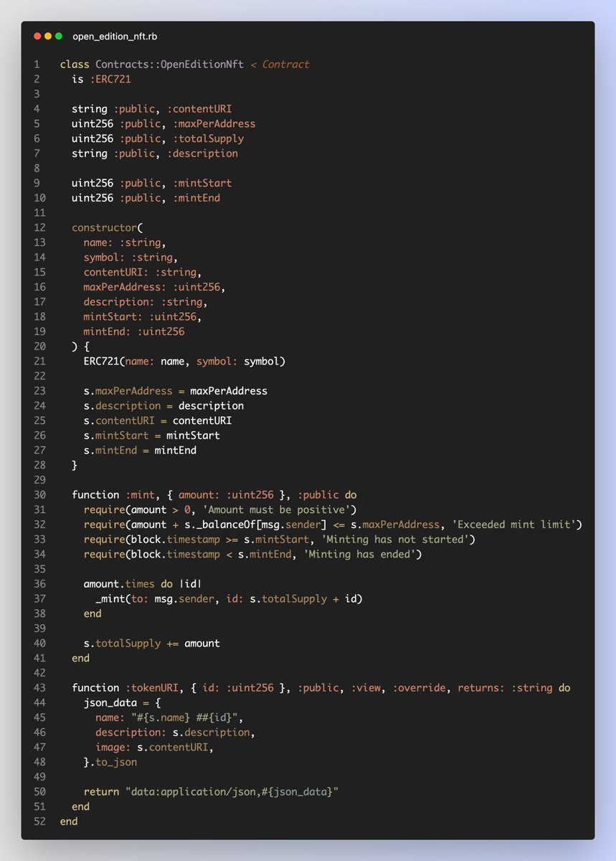
Task: Click "s.mintEnd = mintEnd" assignment on line 27
Action: point(140,450)
